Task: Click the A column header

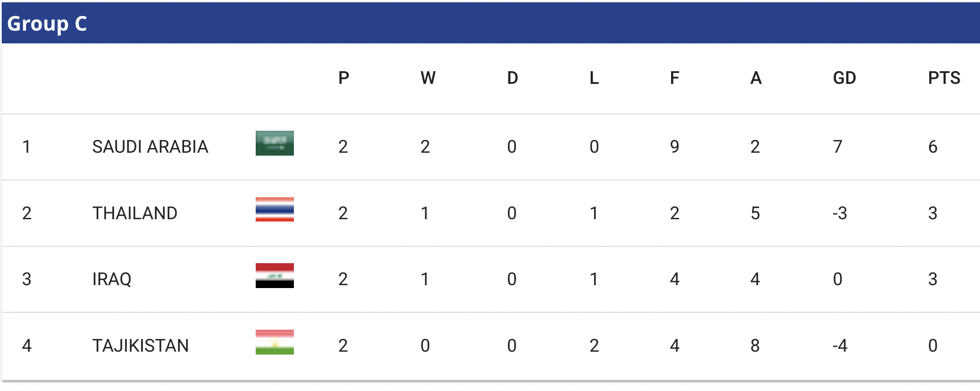Action: (756, 78)
